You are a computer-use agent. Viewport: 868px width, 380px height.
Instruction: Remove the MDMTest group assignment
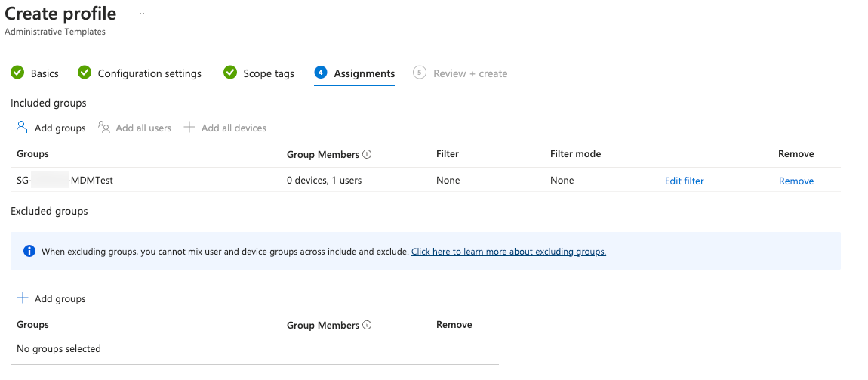[796, 181]
